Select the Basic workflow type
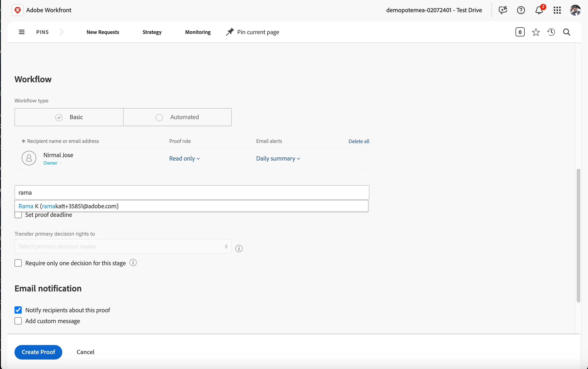Image resolution: width=588 pixels, height=369 pixels. [x=69, y=117]
